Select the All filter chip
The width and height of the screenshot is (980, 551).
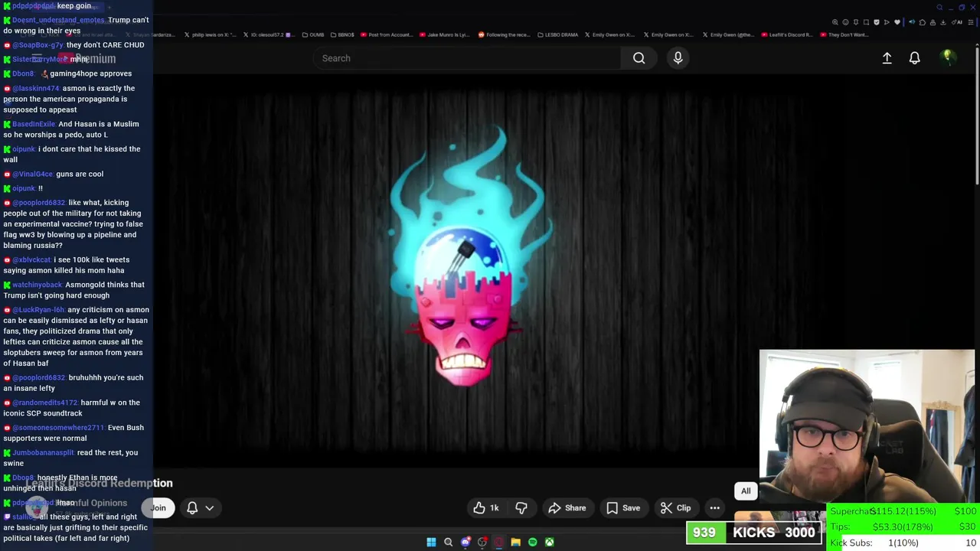pos(746,491)
